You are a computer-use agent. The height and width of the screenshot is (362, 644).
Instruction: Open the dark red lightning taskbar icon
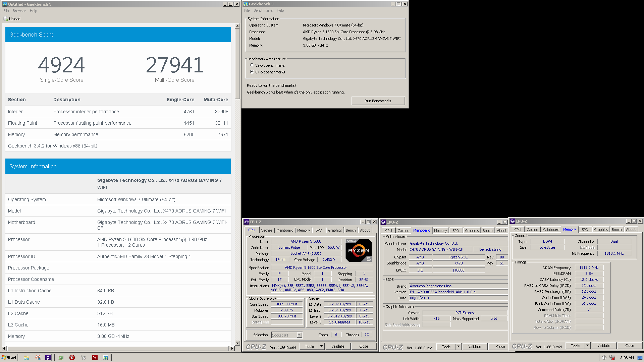pyautogui.click(x=95, y=358)
